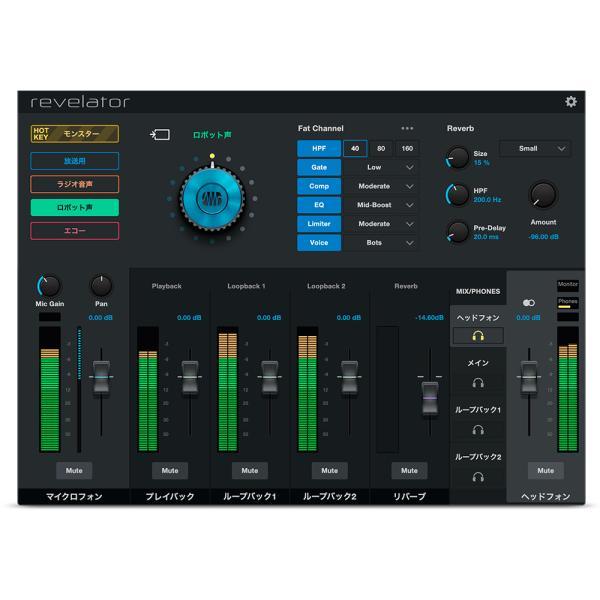
Task: Click the Reverb Amount knob
Action: (543, 195)
